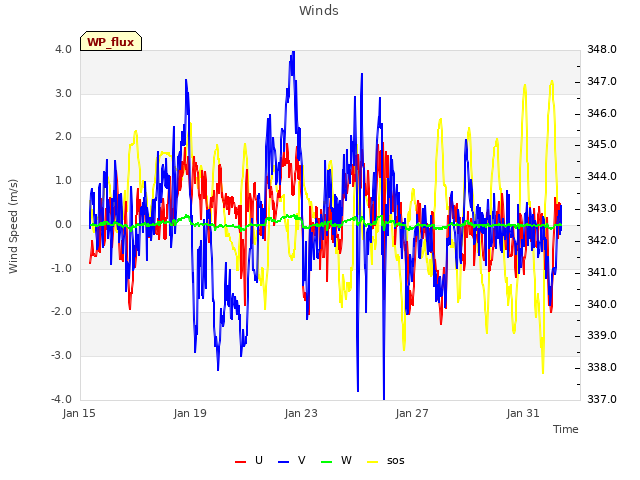
Task: Click the blue V peak near Jan 23
Action: (293, 53)
